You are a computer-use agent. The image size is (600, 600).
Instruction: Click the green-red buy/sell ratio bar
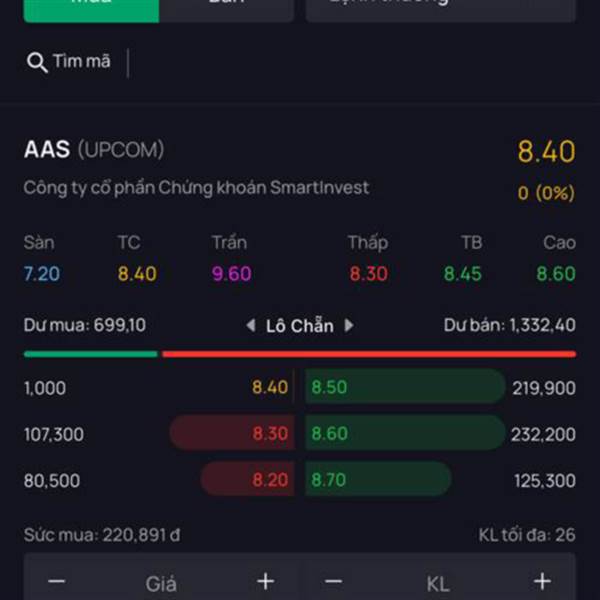(300, 354)
